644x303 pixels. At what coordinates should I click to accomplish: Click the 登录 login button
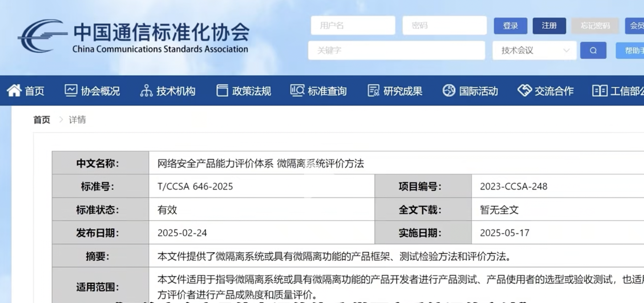click(x=511, y=26)
